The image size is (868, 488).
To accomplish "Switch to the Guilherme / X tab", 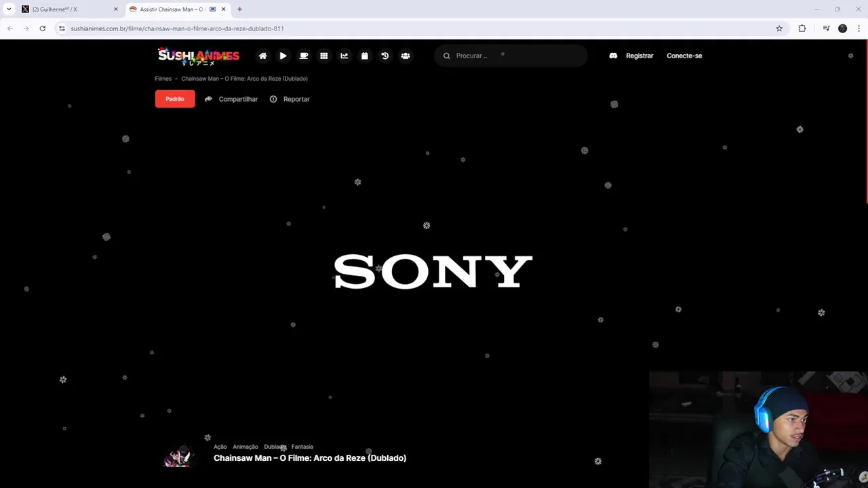I will click(x=68, y=9).
